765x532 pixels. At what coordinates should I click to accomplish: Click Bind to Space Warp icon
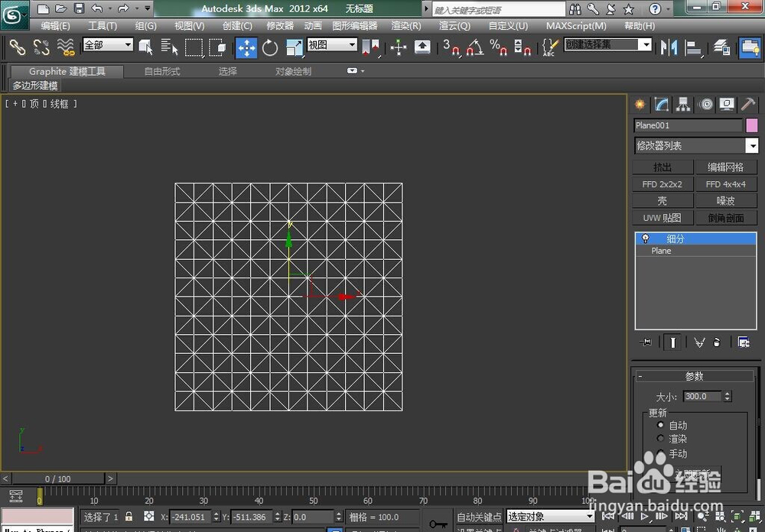tap(65, 47)
